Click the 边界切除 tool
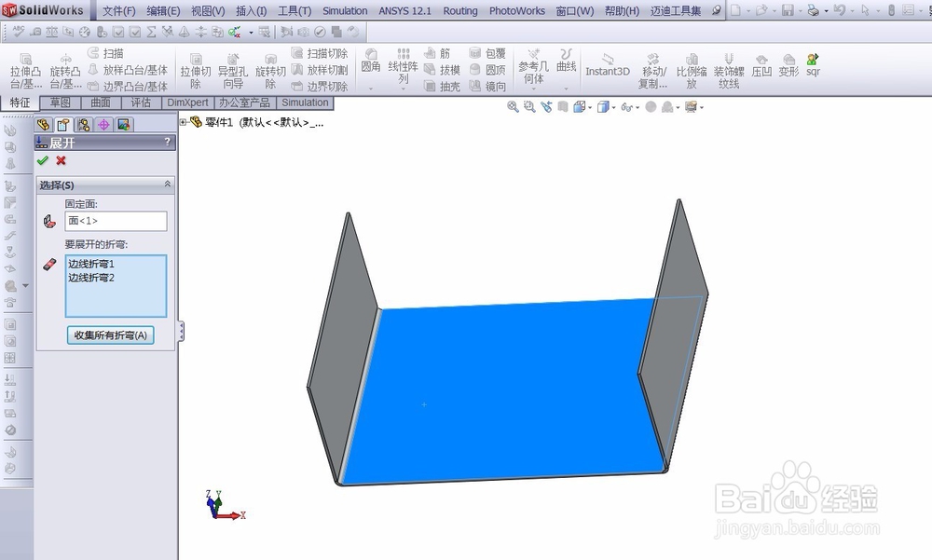The image size is (932, 560). click(x=320, y=87)
